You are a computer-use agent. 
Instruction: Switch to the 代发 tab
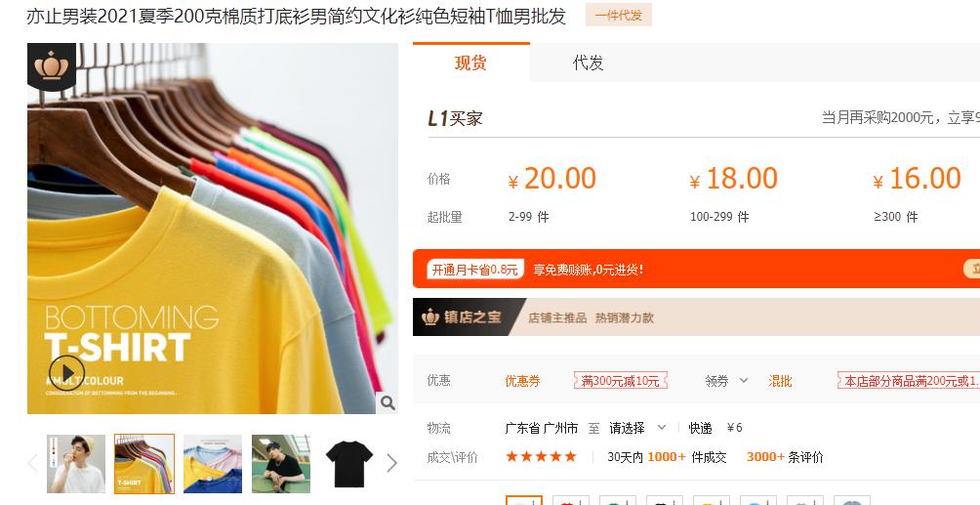(589, 63)
